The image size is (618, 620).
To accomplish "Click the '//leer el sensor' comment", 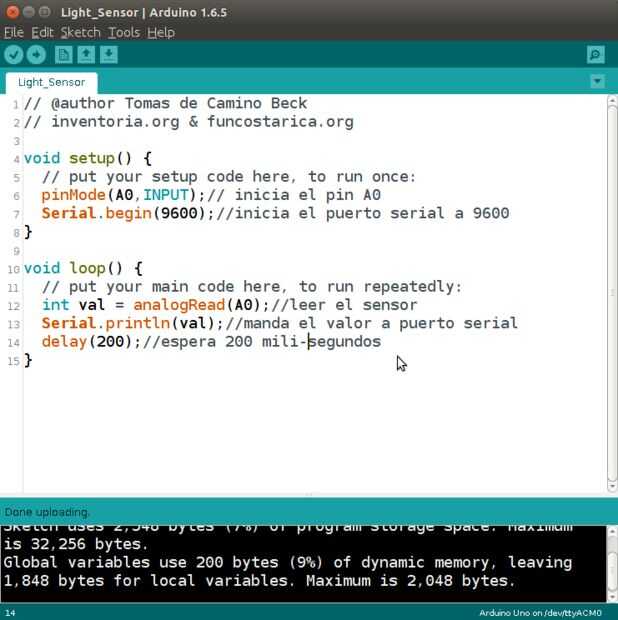I will [344, 305].
